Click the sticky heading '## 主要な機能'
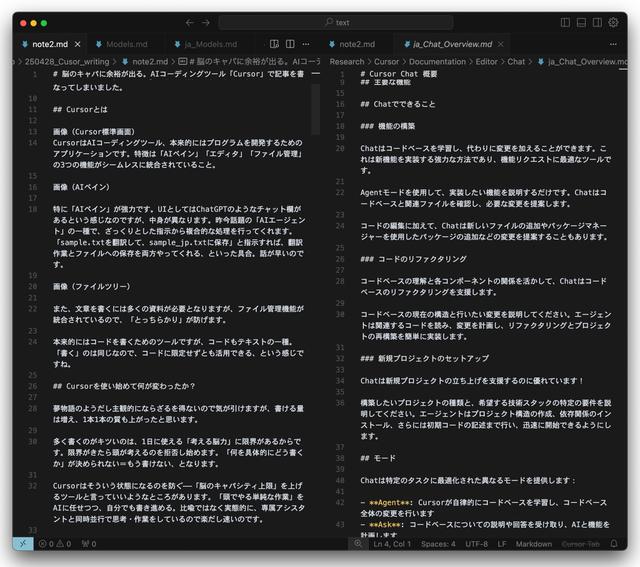 pos(385,82)
